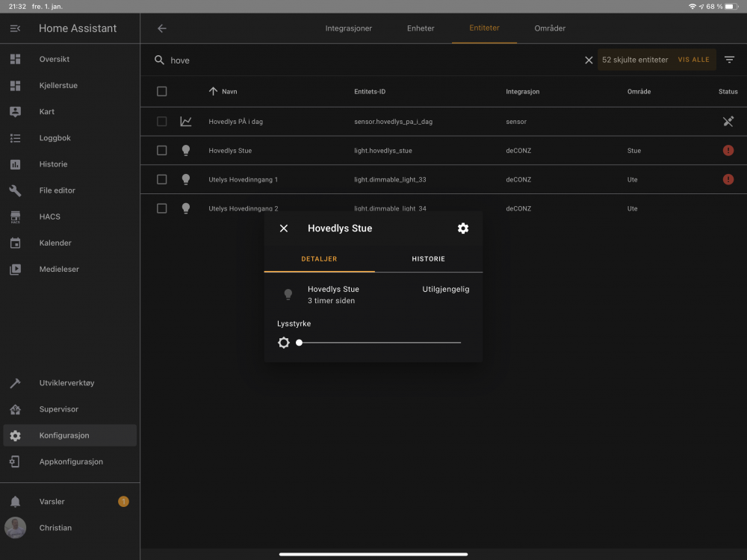Close the Hovedlys Stue dialog
Viewport: 747px width, 560px height.
pyautogui.click(x=284, y=228)
